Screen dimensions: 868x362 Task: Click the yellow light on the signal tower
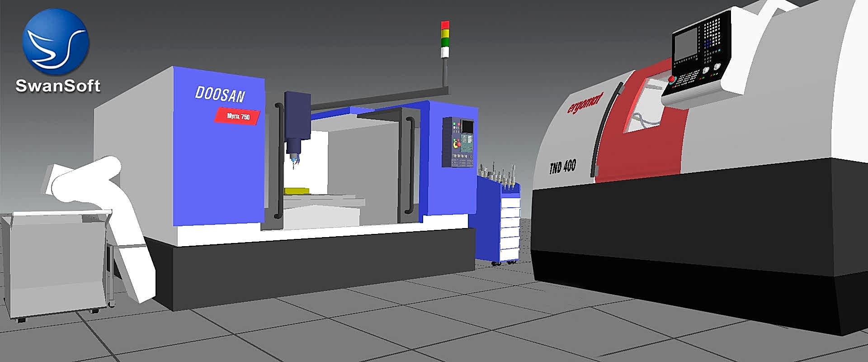445,33
